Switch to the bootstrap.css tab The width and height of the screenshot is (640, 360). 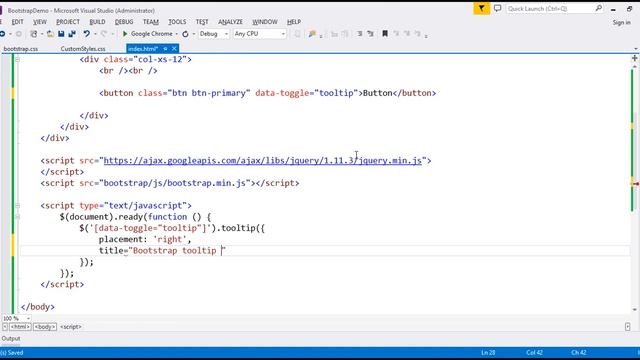click(20, 49)
